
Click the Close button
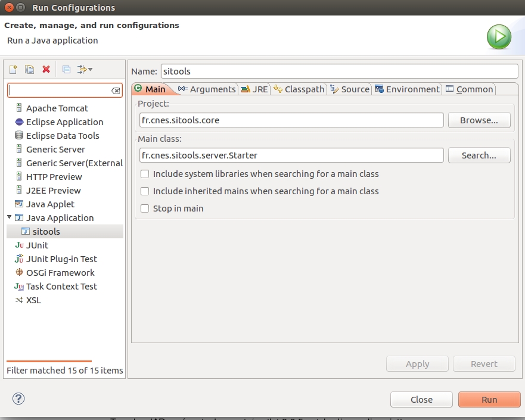tap(421, 400)
